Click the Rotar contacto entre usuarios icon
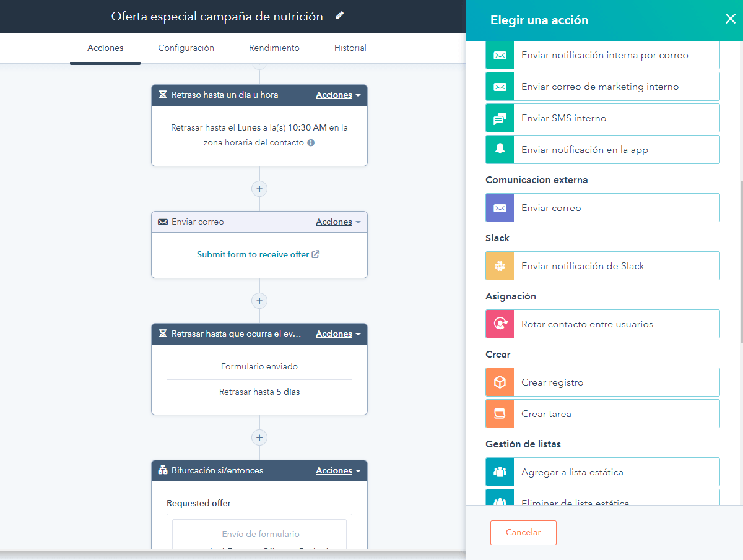This screenshot has width=743, height=560. tap(500, 324)
